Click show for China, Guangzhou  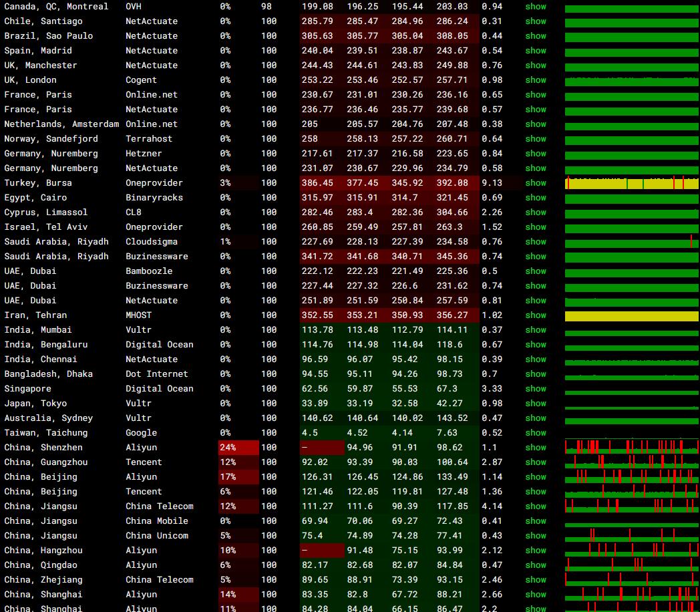535,462
